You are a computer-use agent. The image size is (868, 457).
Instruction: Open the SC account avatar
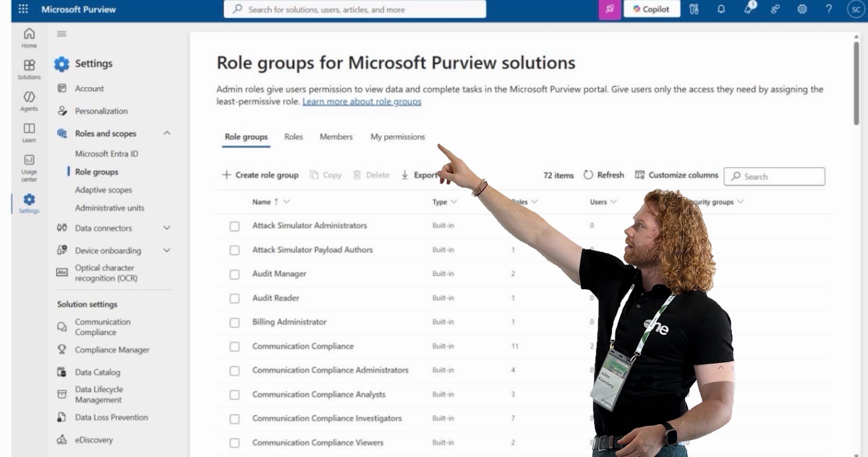856,10
